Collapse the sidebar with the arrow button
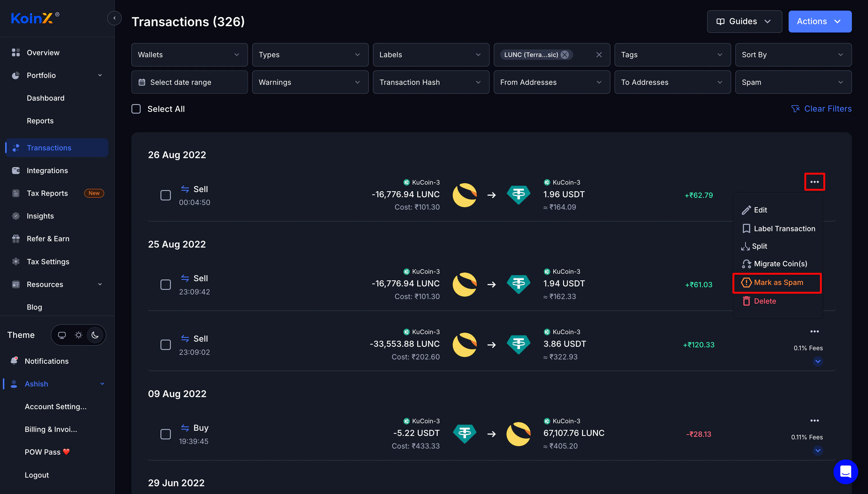868x494 pixels. tap(114, 18)
